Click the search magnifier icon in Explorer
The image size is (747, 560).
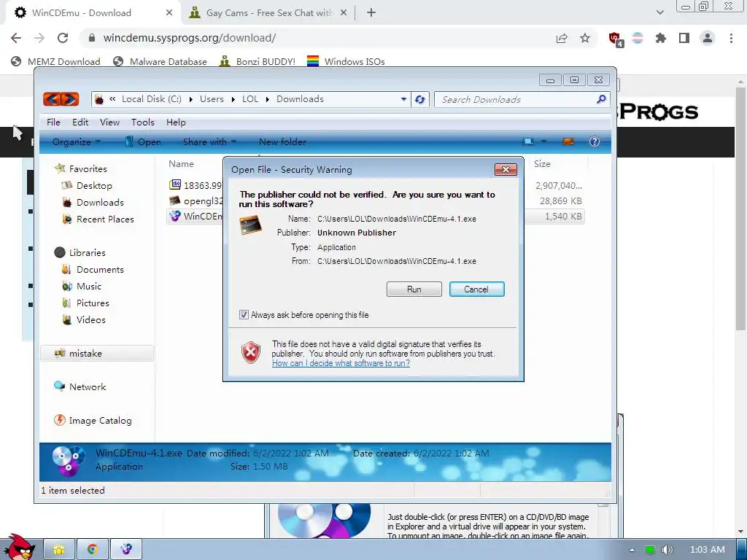[601, 99]
